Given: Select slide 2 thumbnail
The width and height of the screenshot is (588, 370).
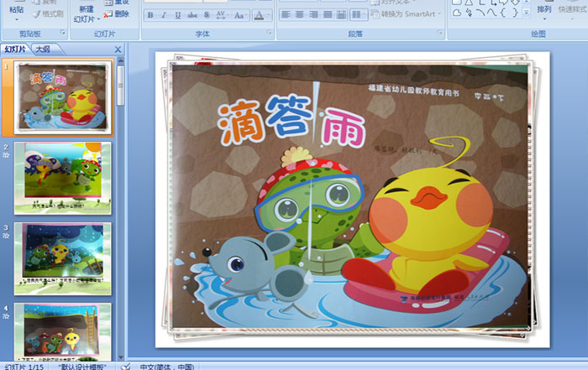Looking at the screenshot, I should (x=63, y=178).
